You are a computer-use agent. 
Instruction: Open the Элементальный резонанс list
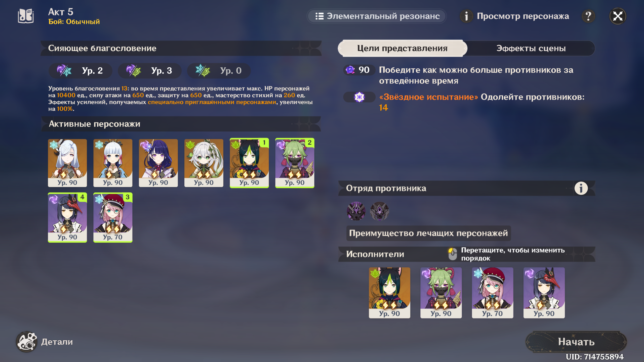(x=377, y=16)
